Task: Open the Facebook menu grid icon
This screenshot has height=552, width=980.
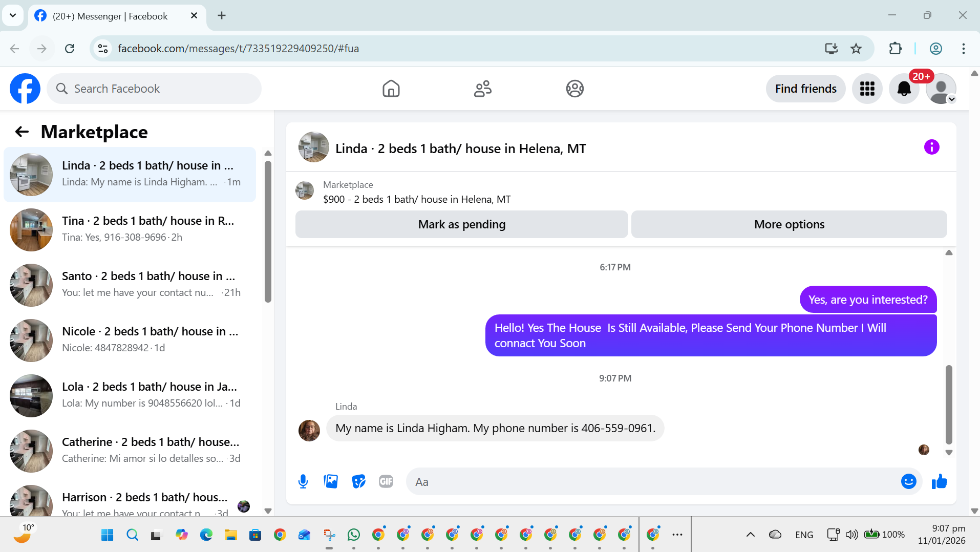Action: click(x=867, y=89)
